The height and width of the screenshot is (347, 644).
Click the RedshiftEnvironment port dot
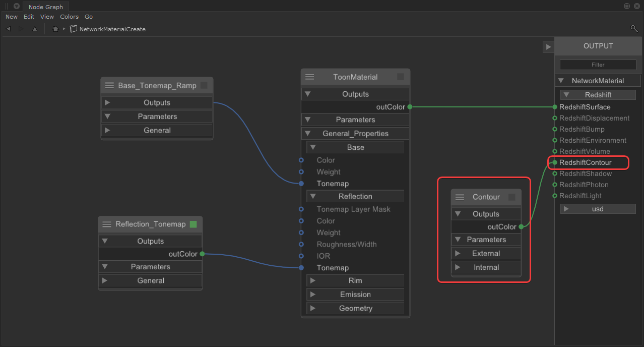555,140
